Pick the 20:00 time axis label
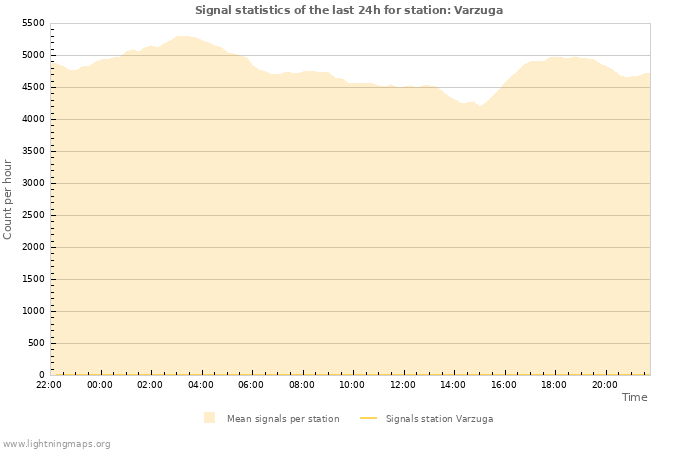 click(605, 384)
